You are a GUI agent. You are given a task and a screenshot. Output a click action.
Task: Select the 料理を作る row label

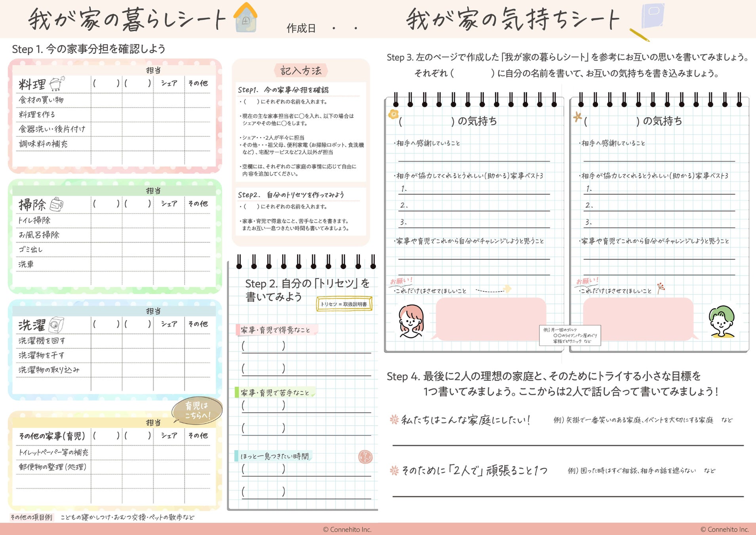37,115
